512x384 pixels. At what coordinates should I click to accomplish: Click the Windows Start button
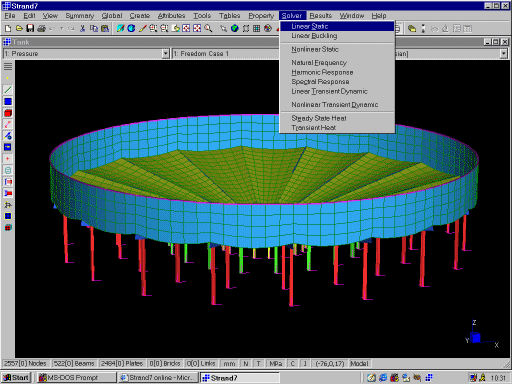(x=16, y=378)
